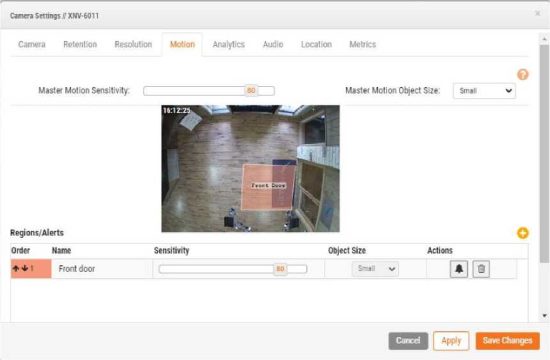Click the Apply button
Viewport: 550px width, 360px height.
(x=451, y=341)
